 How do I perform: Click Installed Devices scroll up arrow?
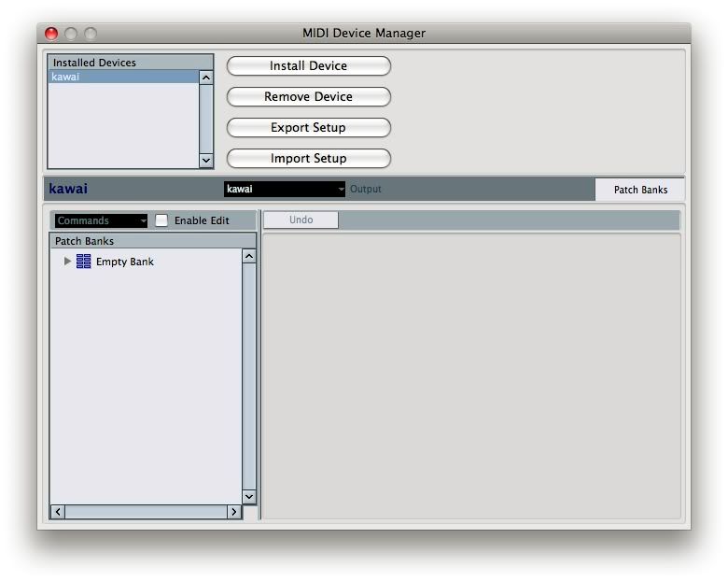click(206, 78)
